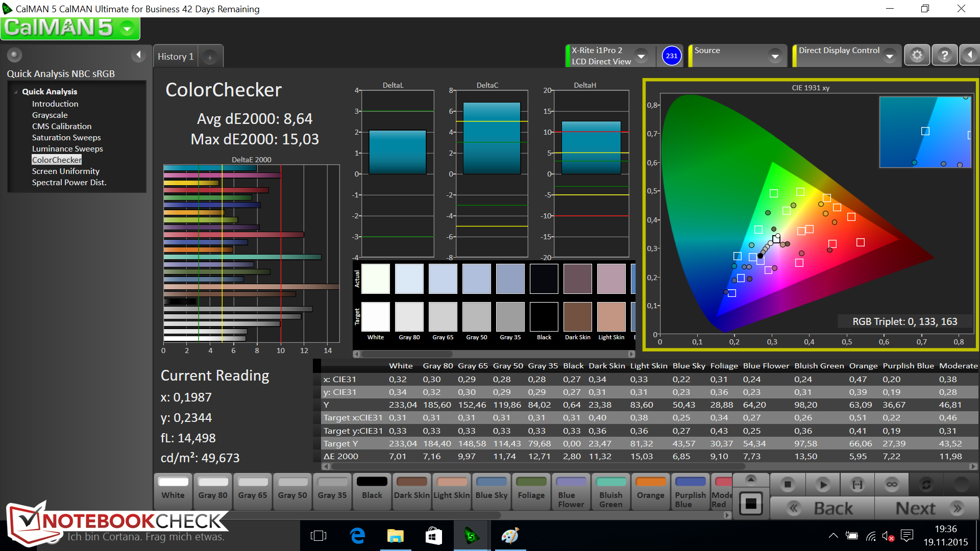
Task: Open the help question mark button
Action: [x=945, y=55]
